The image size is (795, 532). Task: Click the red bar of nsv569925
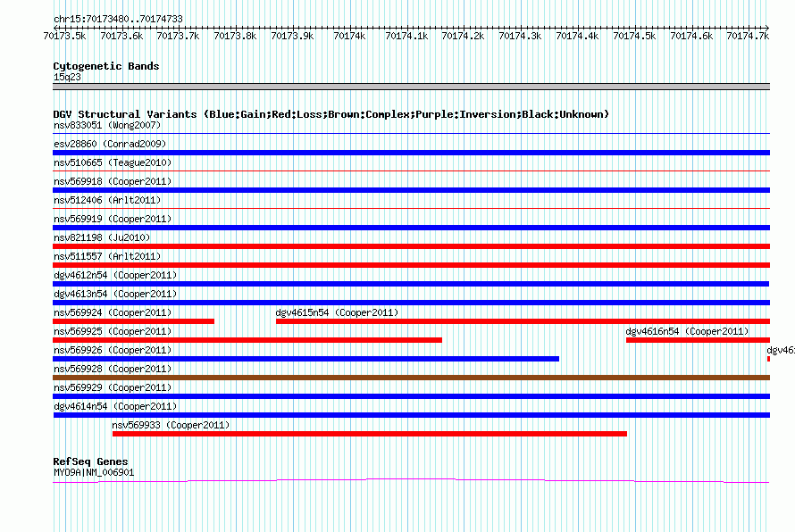pyautogui.click(x=247, y=340)
